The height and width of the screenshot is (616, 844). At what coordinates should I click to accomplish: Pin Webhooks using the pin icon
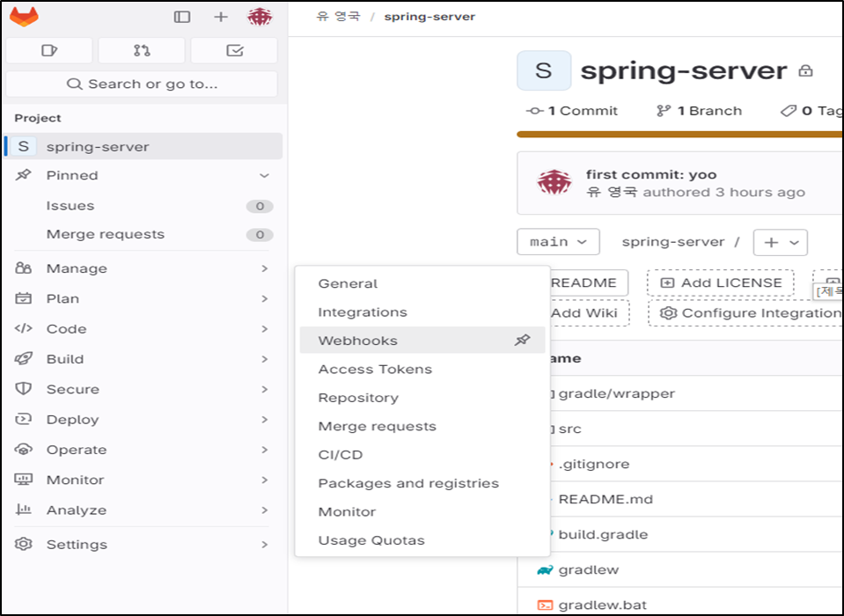pyautogui.click(x=522, y=340)
